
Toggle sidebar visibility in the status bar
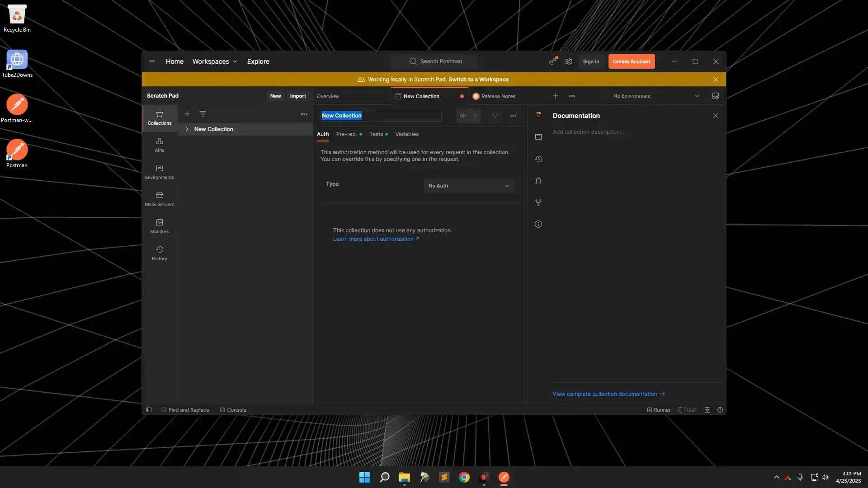point(149,410)
